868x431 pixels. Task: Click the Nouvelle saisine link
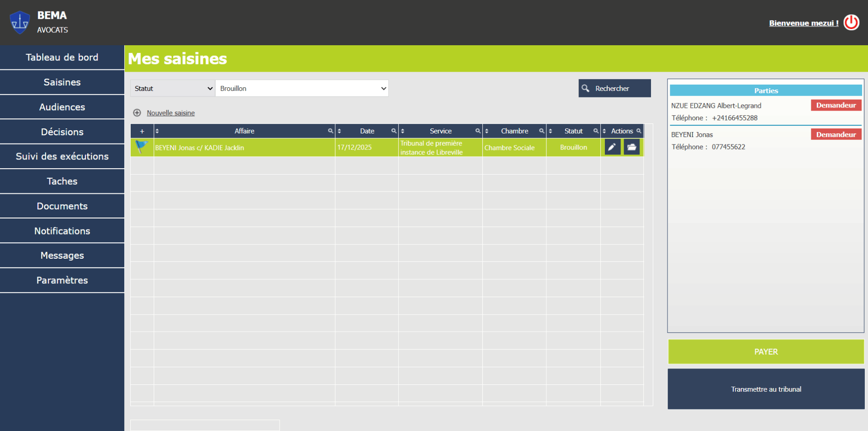tap(170, 113)
